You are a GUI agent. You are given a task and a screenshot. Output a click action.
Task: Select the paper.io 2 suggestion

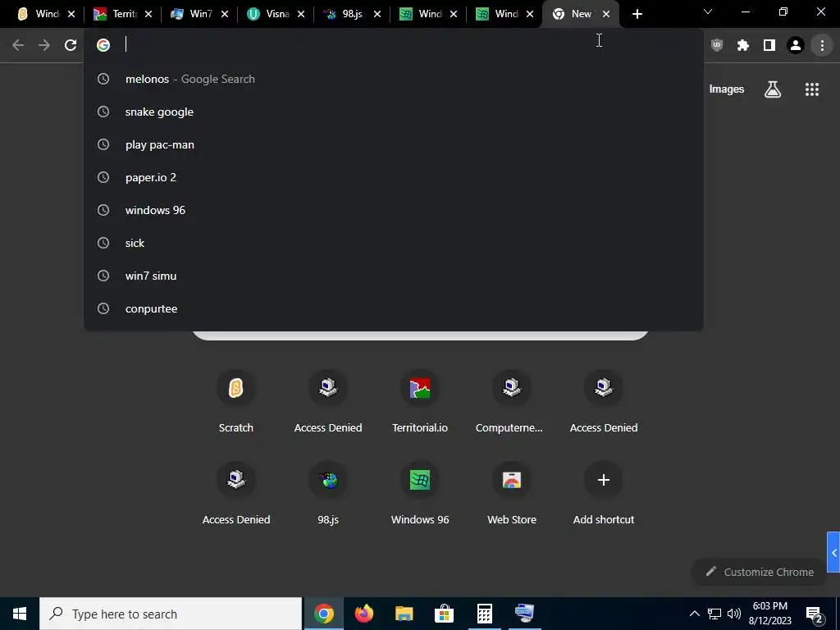[x=394, y=177]
